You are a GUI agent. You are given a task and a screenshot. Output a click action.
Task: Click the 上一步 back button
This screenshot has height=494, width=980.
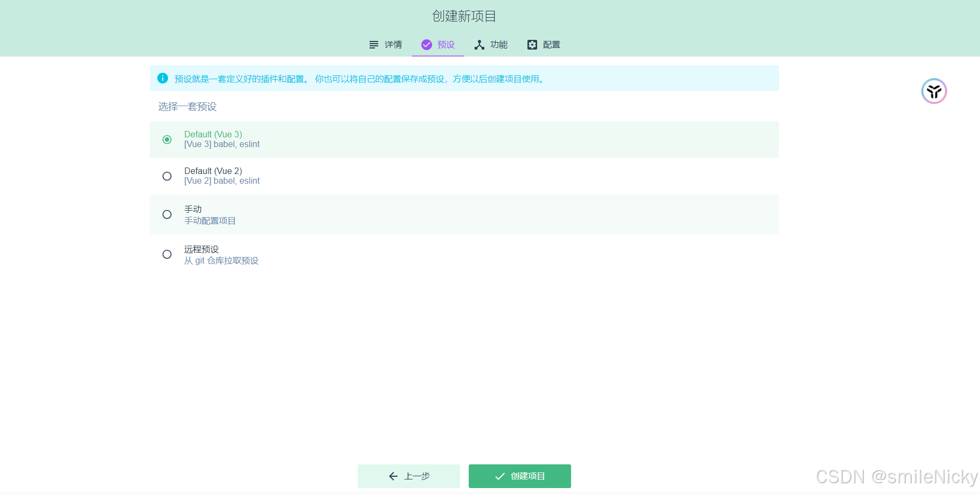pos(409,476)
